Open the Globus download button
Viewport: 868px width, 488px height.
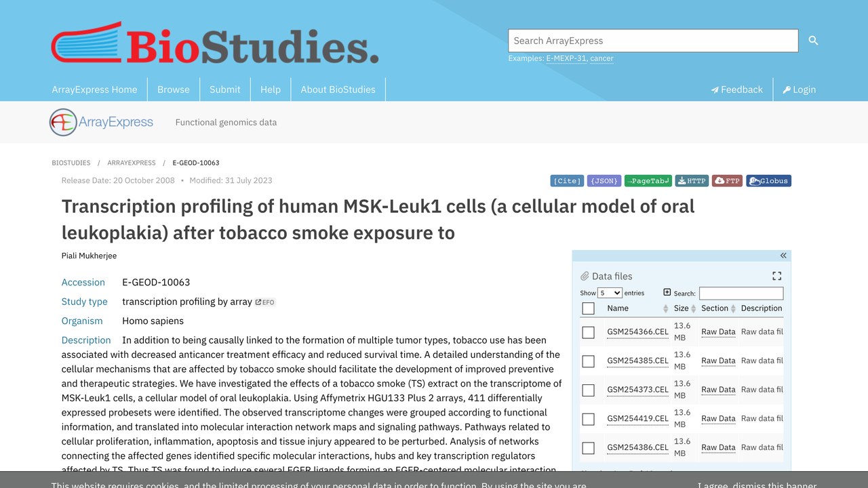[x=768, y=181]
